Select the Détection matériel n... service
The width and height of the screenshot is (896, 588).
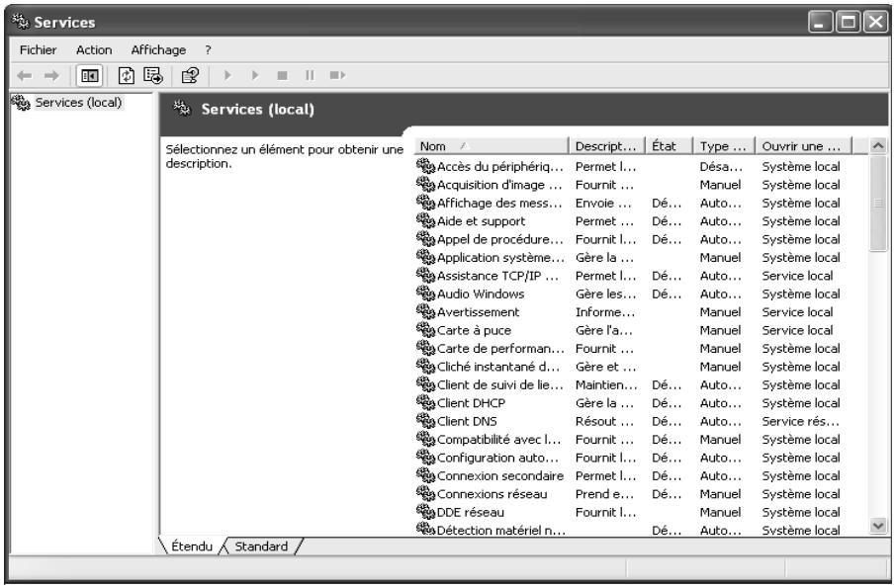pos(500,530)
